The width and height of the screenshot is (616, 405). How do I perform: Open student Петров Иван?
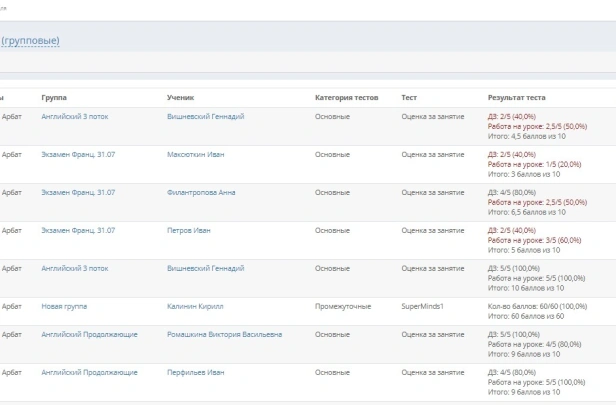[188, 230]
